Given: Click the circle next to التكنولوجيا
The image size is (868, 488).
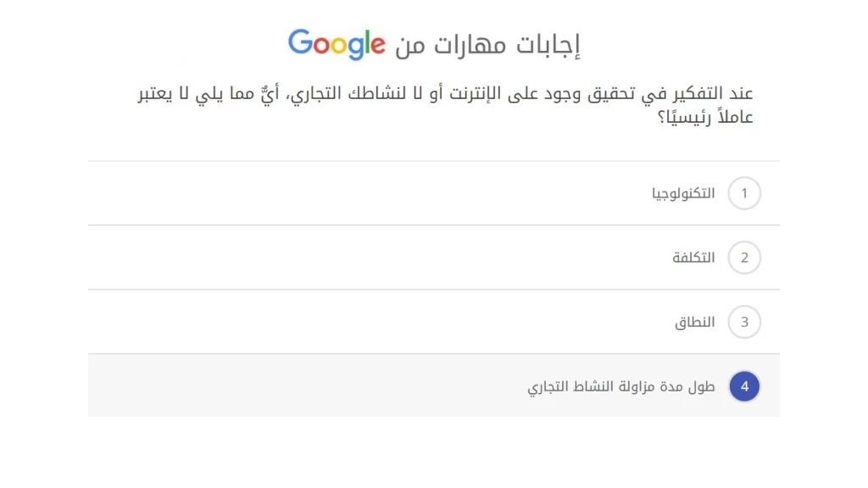Looking at the screenshot, I should click(x=744, y=192).
